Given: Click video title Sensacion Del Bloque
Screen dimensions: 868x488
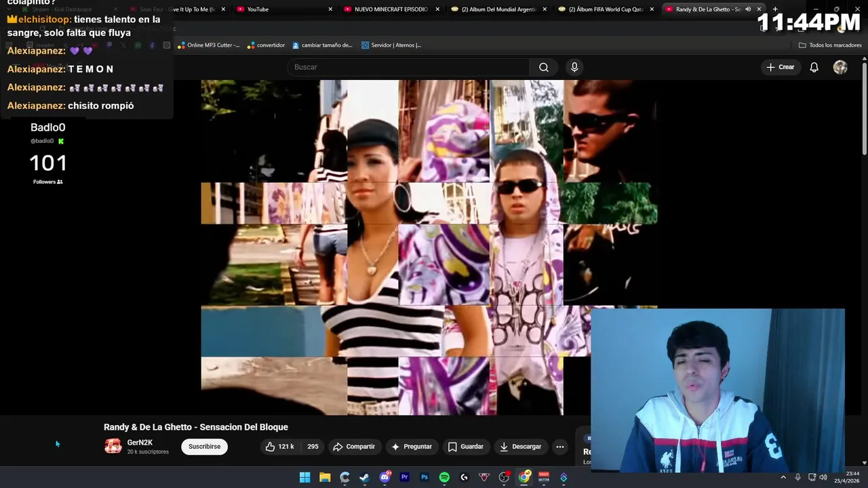Looking at the screenshot, I should 196,427.
